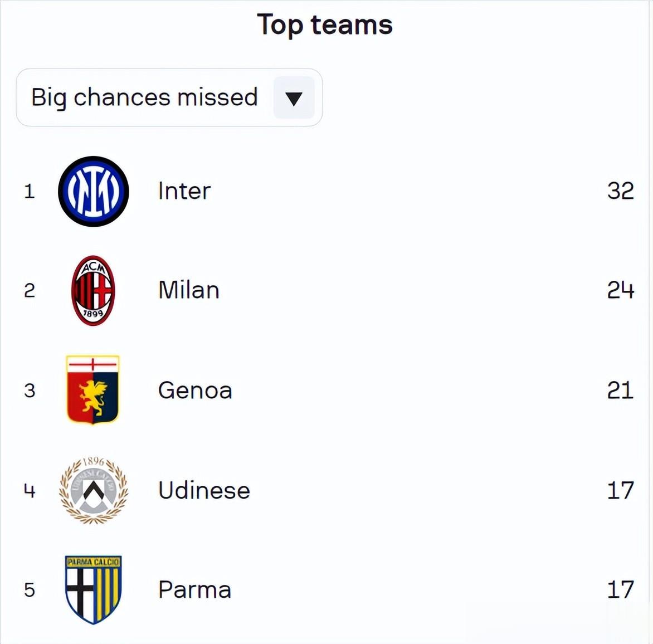Open the Parma team name
The width and height of the screenshot is (653, 644).
click(194, 589)
